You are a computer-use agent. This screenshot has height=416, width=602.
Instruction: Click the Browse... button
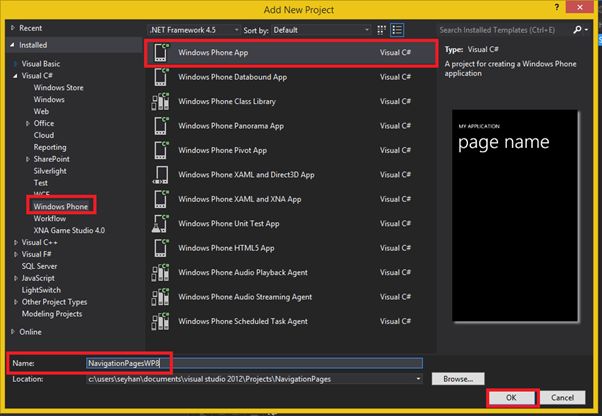pos(458,379)
